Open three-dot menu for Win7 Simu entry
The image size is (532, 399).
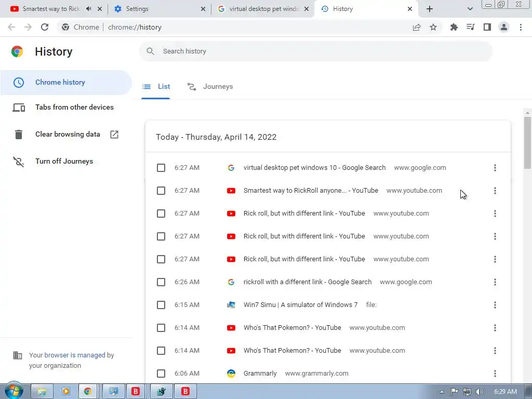[x=495, y=305]
